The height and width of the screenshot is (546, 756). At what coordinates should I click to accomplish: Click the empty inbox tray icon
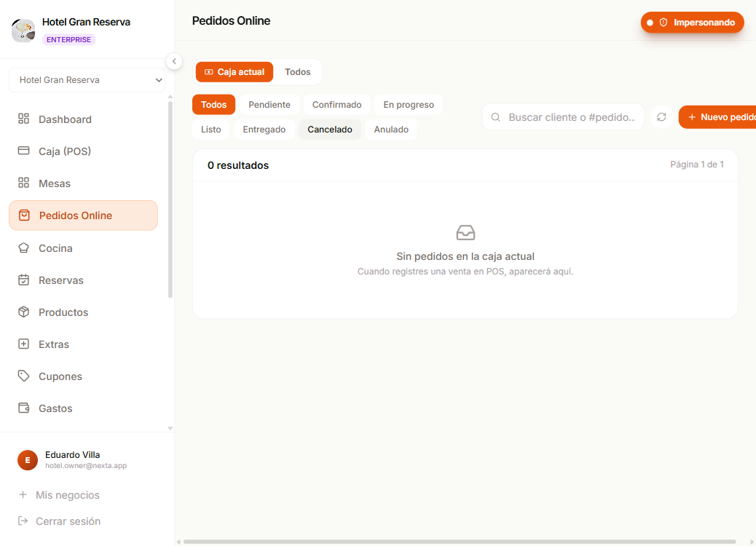click(465, 233)
